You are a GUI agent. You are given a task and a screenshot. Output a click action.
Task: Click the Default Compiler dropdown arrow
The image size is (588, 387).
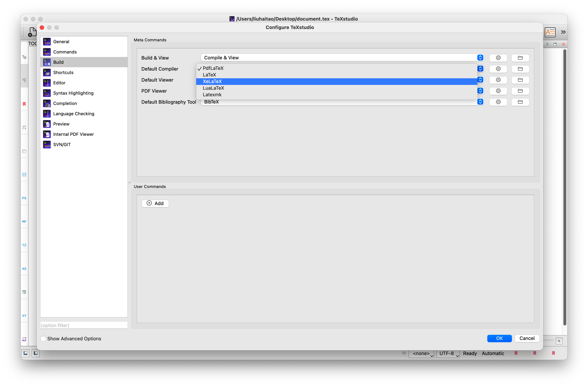coord(480,69)
